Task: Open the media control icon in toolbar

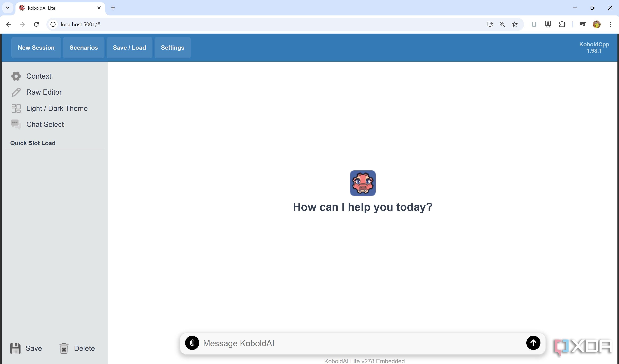Action: point(583,24)
